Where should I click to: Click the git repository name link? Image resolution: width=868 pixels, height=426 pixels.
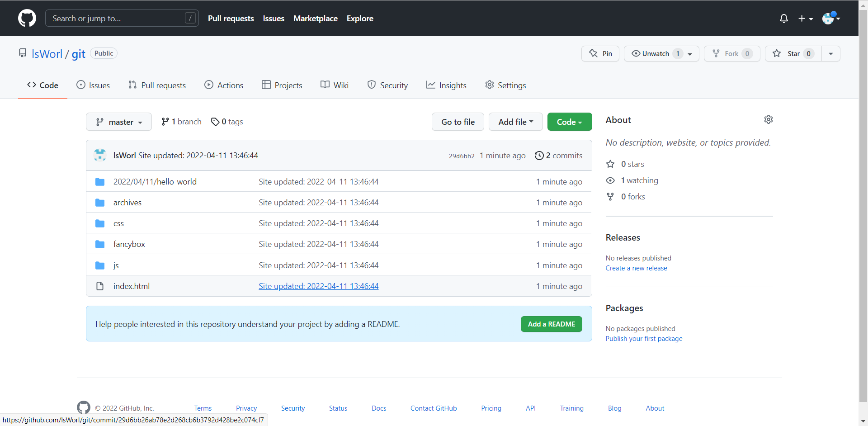[78, 54]
